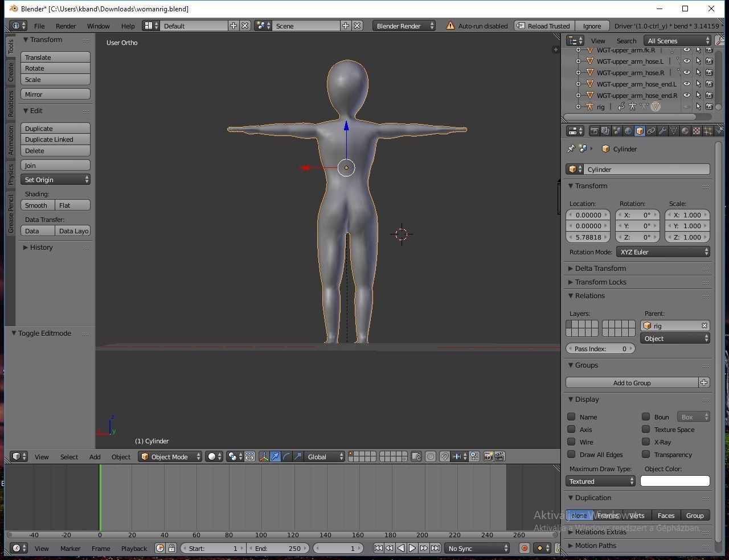Click the pin icon in properties header
Viewport: 729px width, 560px height.
tap(571, 149)
